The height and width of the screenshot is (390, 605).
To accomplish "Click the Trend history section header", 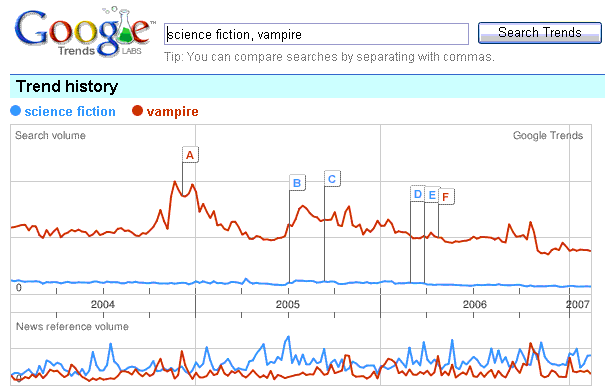I will pos(67,86).
